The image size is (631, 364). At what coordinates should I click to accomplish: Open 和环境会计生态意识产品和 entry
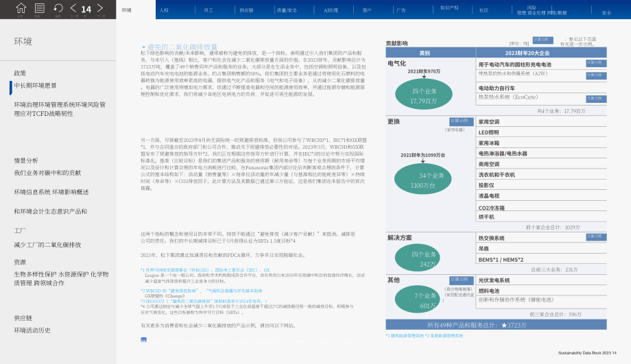coord(50,212)
